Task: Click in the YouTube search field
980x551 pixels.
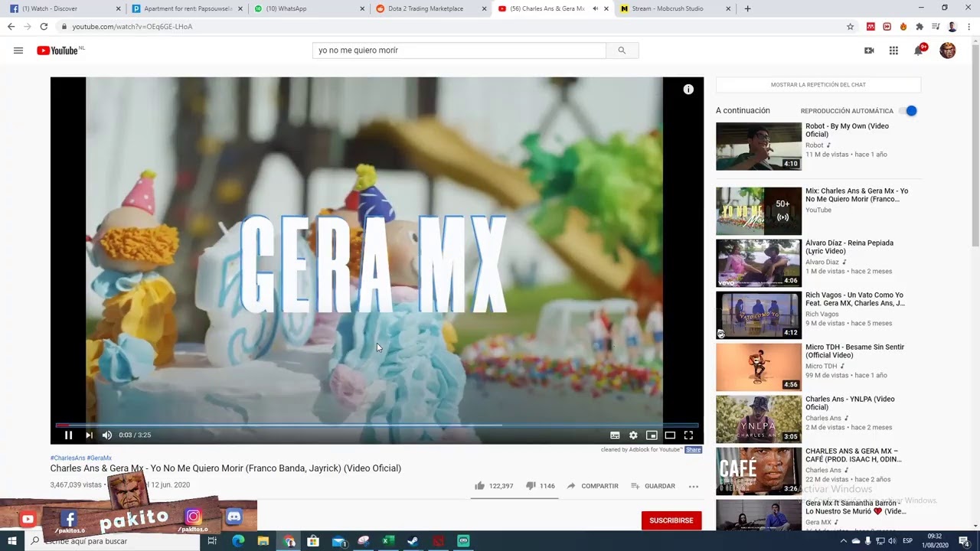Action: point(459,51)
